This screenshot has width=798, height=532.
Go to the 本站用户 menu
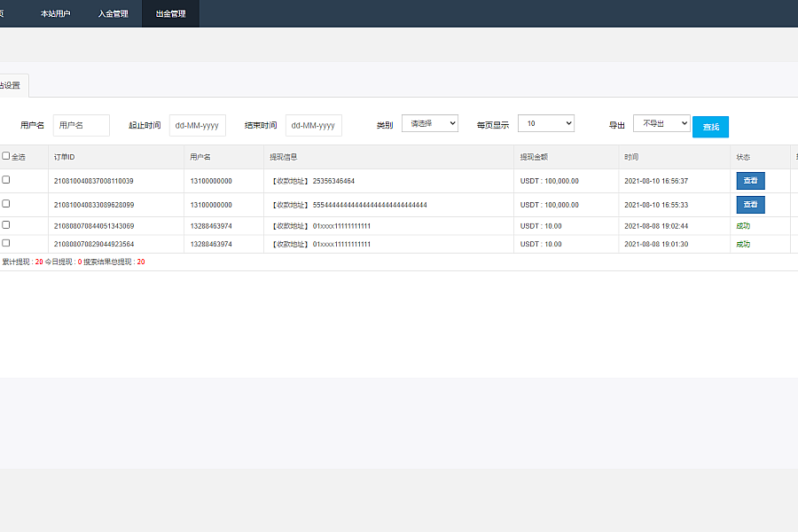[55, 13]
